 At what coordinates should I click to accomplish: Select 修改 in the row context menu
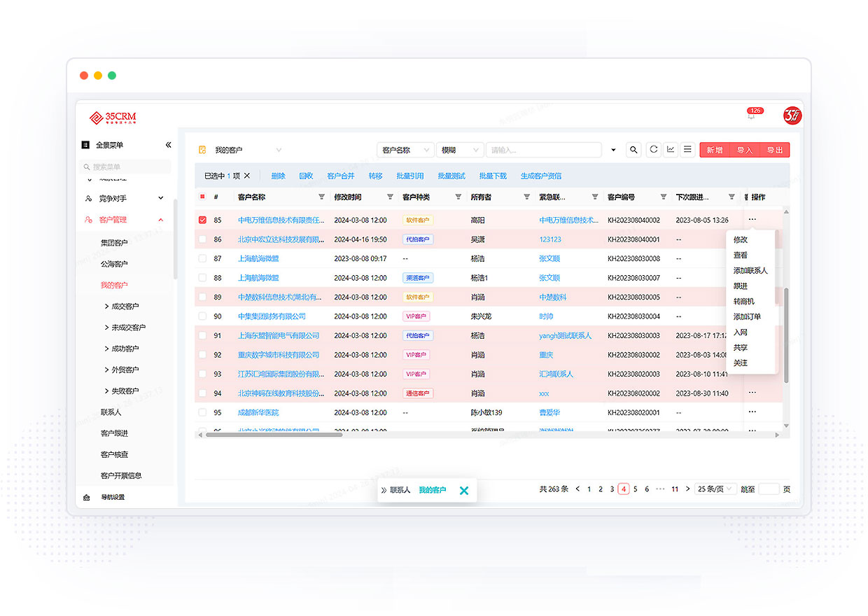[x=741, y=239]
